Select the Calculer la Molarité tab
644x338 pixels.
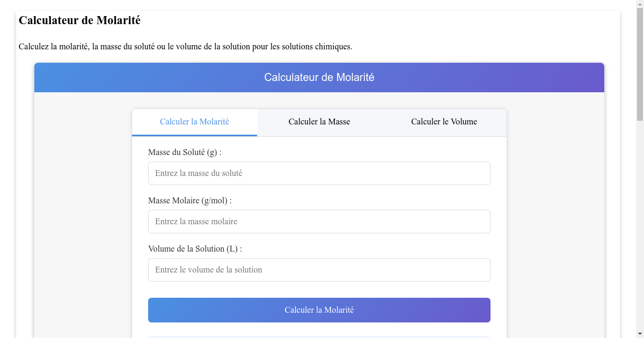click(x=194, y=122)
